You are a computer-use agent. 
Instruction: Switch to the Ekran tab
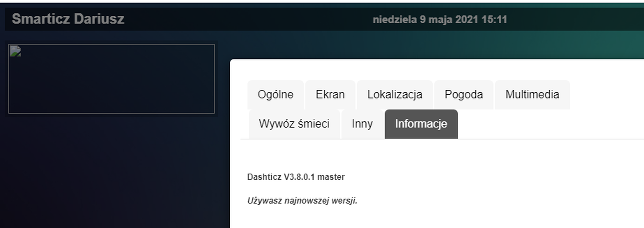(330, 95)
